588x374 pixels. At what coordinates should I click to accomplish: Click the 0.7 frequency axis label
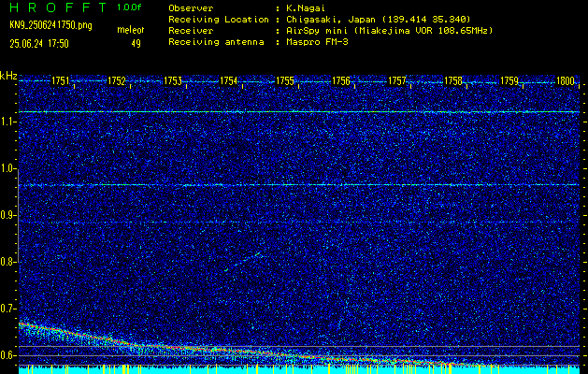click(7, 309)
